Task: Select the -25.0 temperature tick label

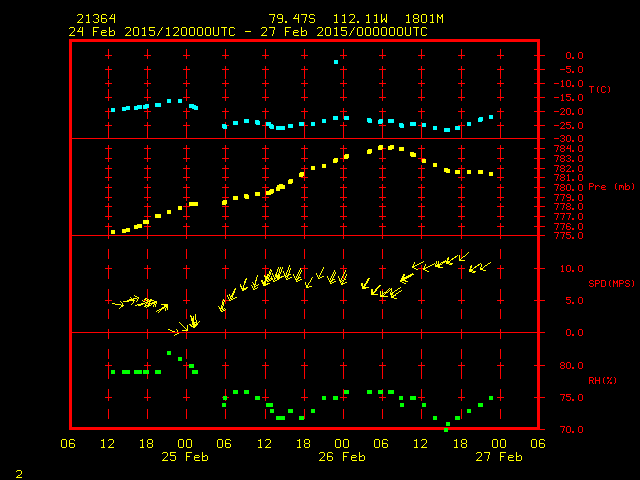Action: point(569,125)
